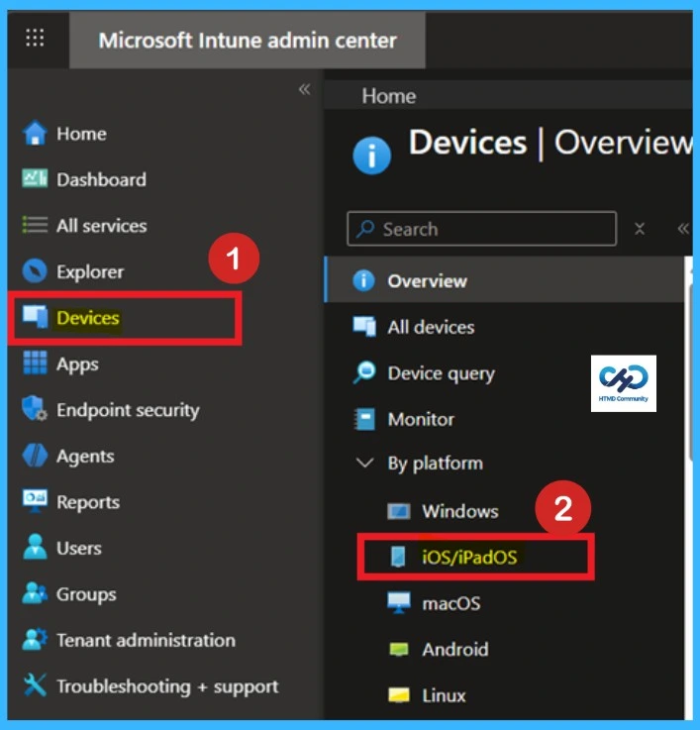
Task: Select iOS/iPadOS platform
Action: click(469, 557)
